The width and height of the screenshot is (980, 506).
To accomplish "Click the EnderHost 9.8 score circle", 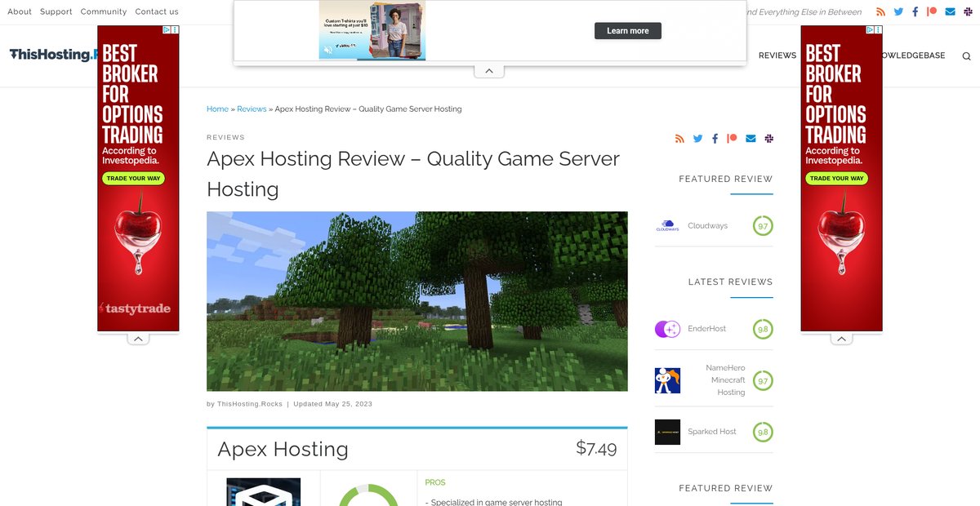I will pos(763,330).
